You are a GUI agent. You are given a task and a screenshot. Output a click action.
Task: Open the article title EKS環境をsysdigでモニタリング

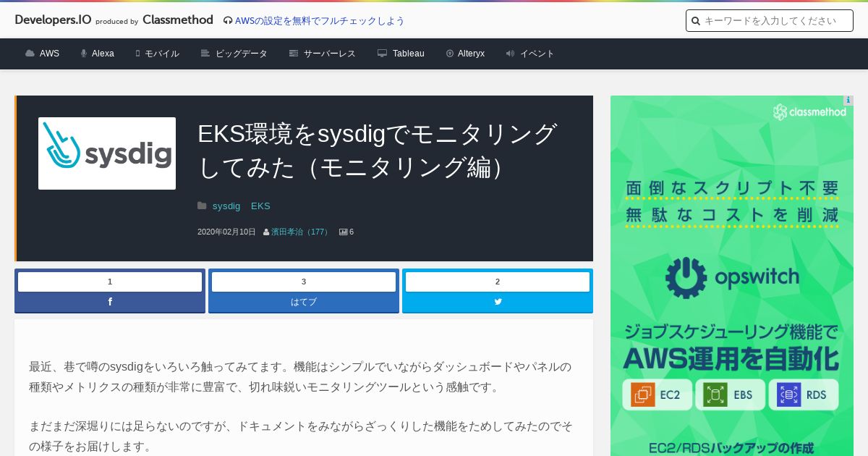pos(378,151)
